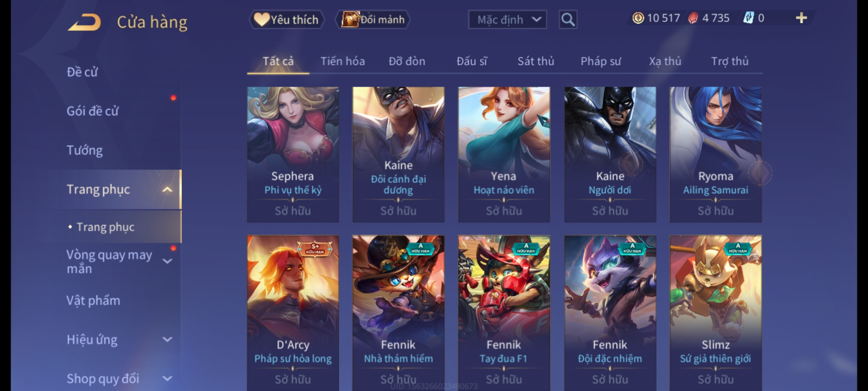Image resolution: width=868 pixels, height=391 pixels.
Task: Open the search magnifier icon
Action: coord(568,20)
